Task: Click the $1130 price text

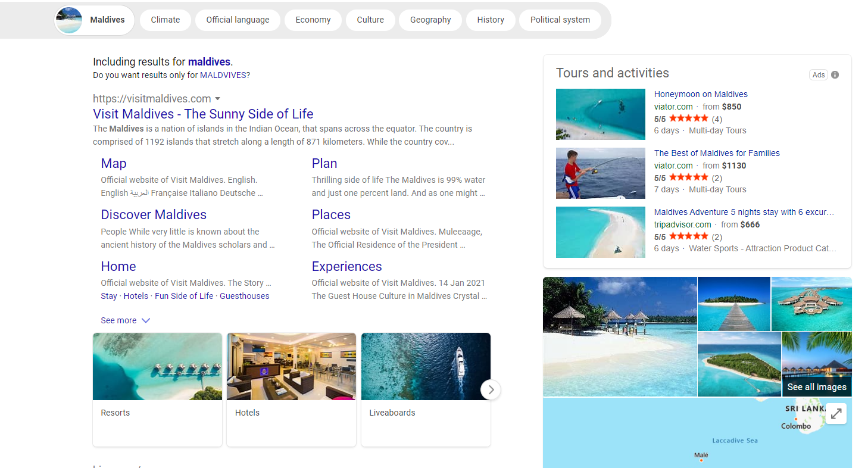Action: (734, 166)
